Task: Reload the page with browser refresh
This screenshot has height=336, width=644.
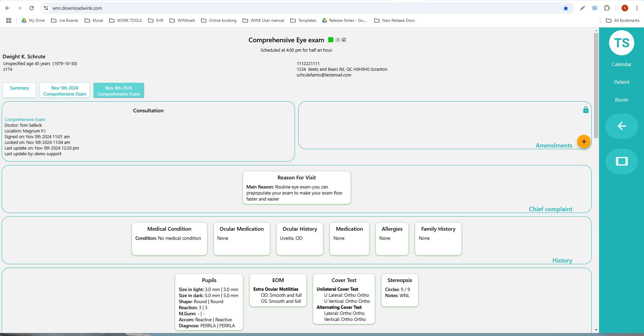Action: point(32,8)
